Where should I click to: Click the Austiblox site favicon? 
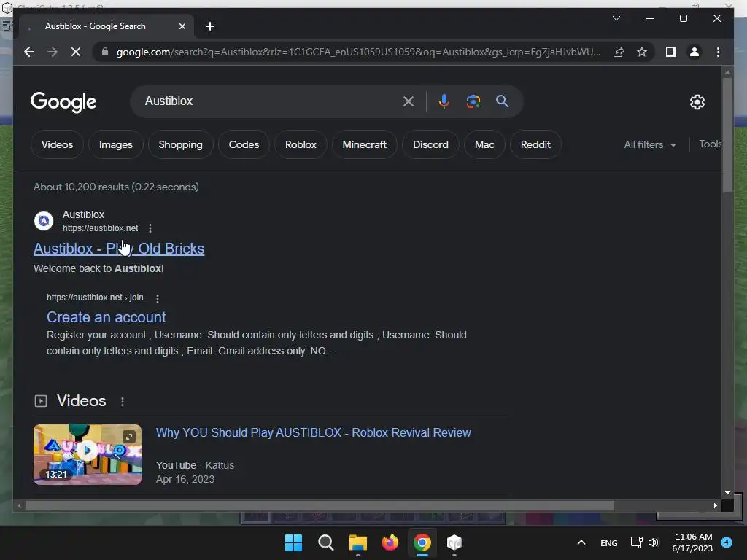click(43, 220)
